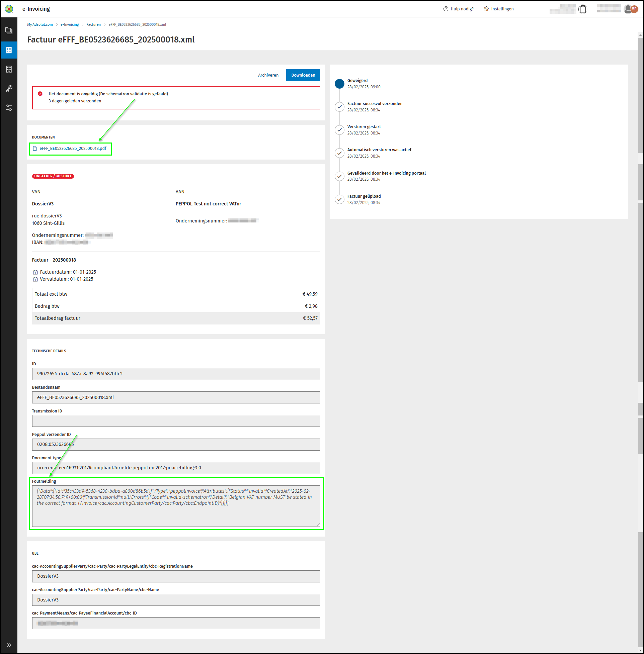Open eFFF_BE0523626685_202500018.pdf document

[x=73, y=149]
